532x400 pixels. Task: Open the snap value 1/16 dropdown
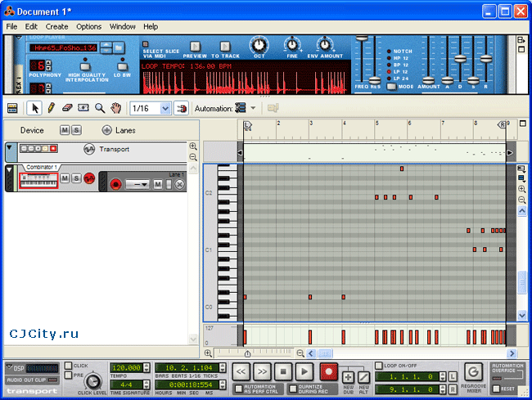pos(165,109)
